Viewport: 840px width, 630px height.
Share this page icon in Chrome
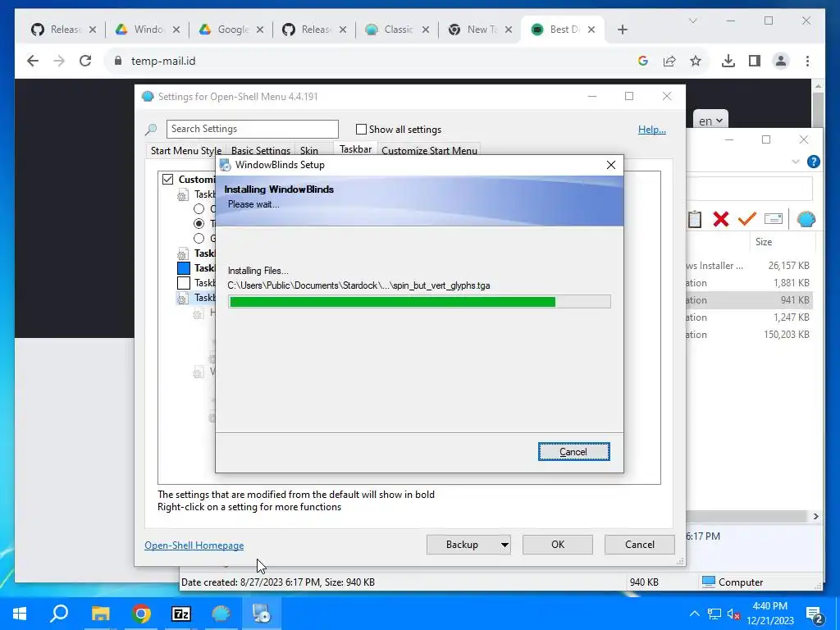(x=669, y=61)
